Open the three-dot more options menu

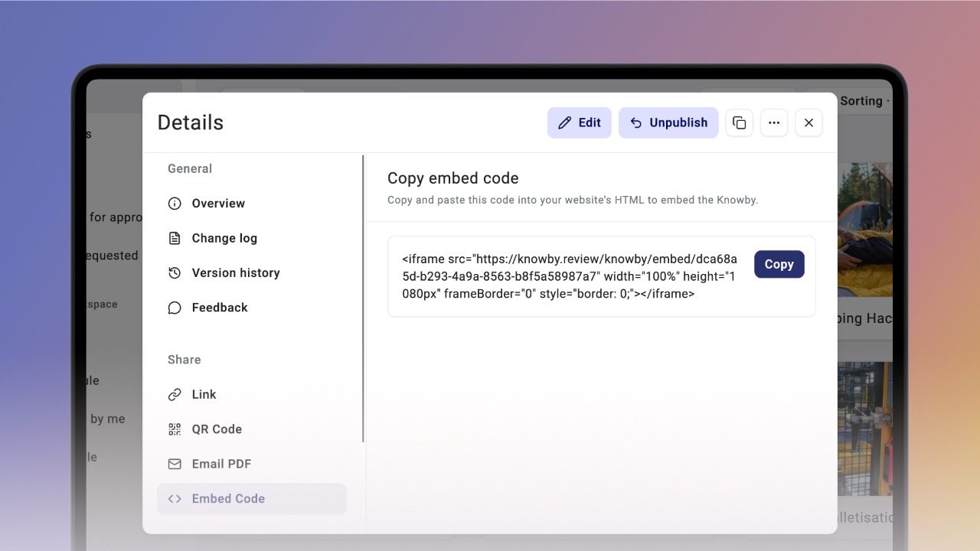774,122
